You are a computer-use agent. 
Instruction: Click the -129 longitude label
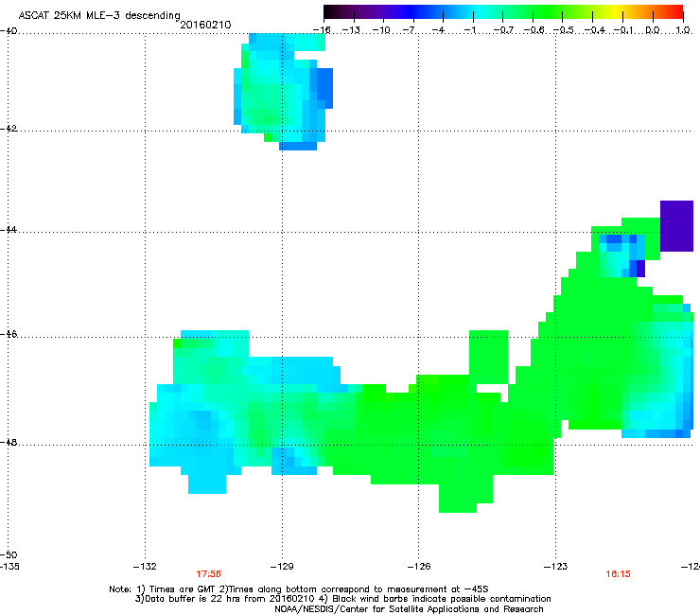pos(282,567)
